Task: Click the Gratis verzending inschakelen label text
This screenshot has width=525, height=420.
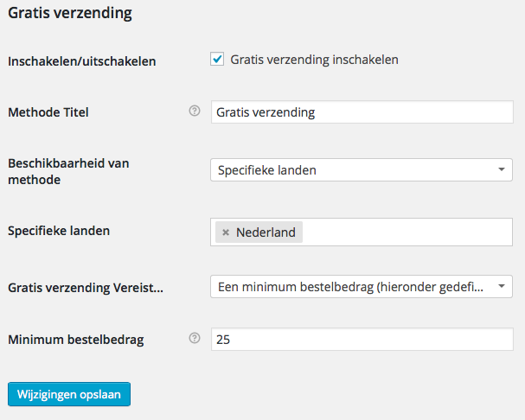Action: click(315, 60)
